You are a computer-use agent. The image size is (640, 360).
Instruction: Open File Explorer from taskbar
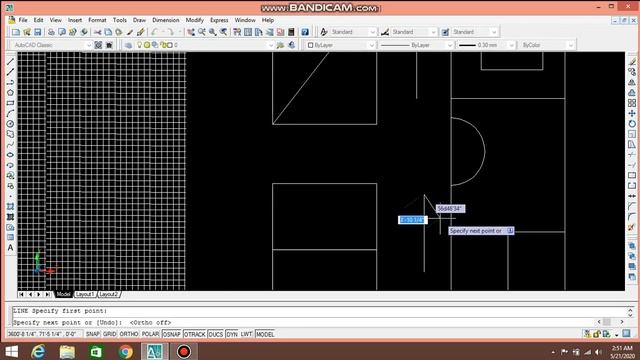pyautogui.click(x=67, y=351)
